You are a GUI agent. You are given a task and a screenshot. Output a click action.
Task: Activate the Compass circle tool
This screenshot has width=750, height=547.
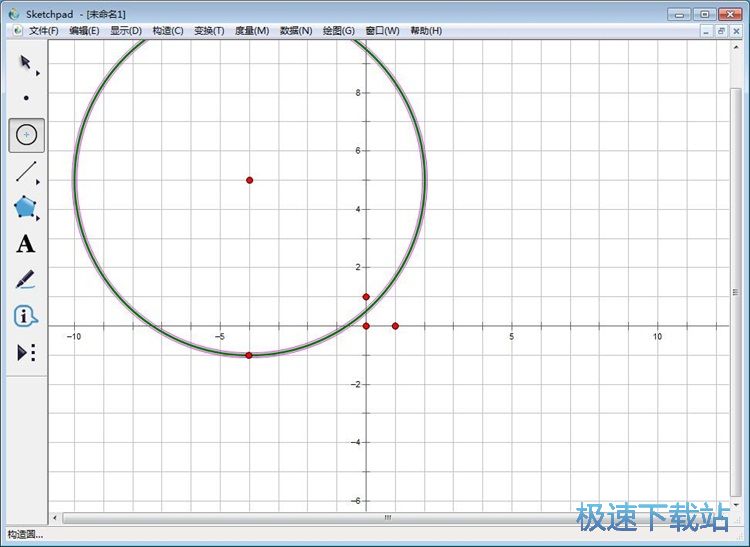(26, 135)
